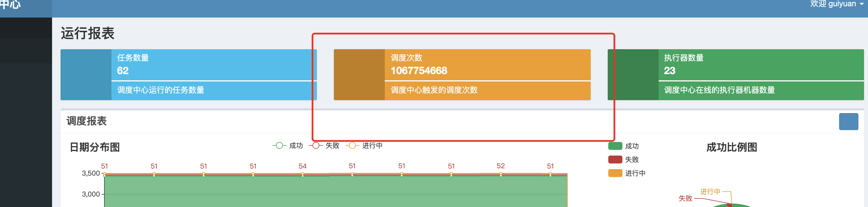The width and height of the screenshot is (868, 207).
Task: Click the 3,500 y-axis label
Action: 91,173
